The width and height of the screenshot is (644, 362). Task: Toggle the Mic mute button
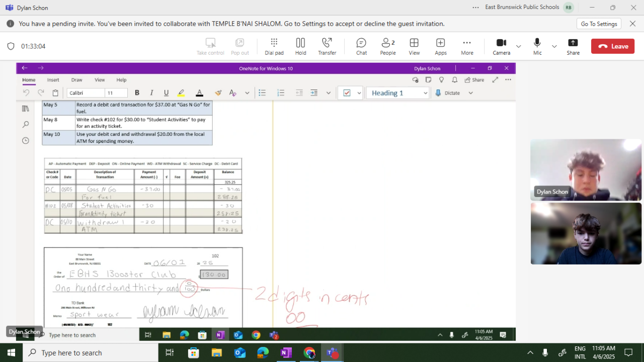click(x=537, y=46)
